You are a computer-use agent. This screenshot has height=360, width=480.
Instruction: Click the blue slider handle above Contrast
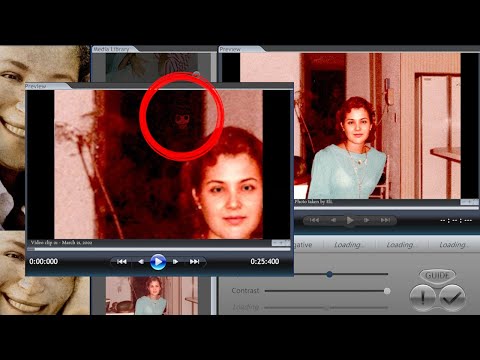(x=329, y=274)
